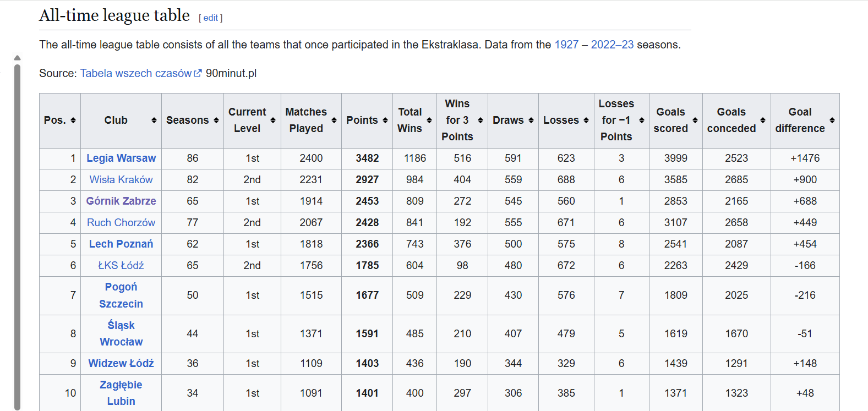Open the Śląsk Wrocław club page

tap(121, 334)
